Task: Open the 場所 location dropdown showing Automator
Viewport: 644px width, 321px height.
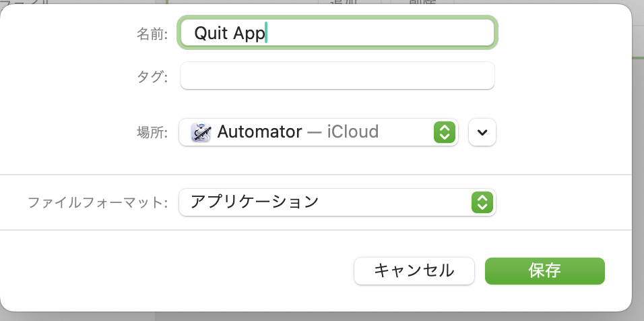Action: [x=319, y=132]
